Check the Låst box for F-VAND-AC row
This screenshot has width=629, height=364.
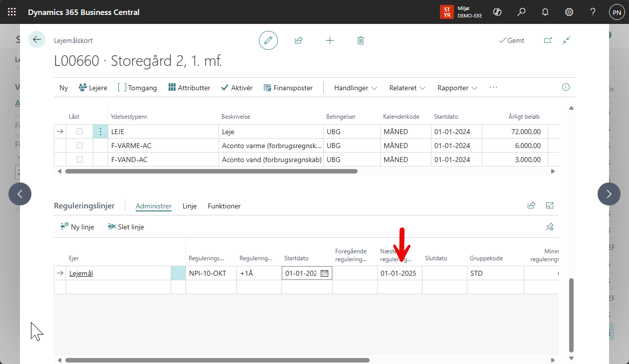click(x=79, y=160)
